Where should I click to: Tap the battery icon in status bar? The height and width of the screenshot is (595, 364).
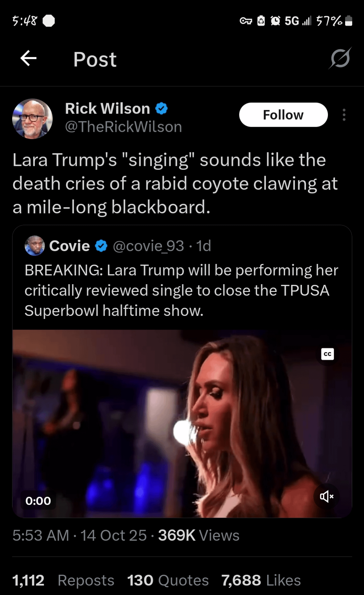pyautogui.click(x=349, y=21)
